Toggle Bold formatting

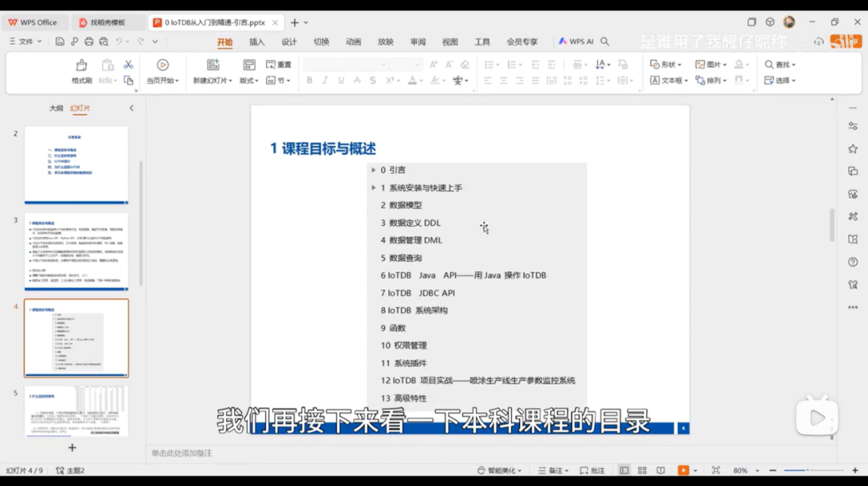point(309,81)
